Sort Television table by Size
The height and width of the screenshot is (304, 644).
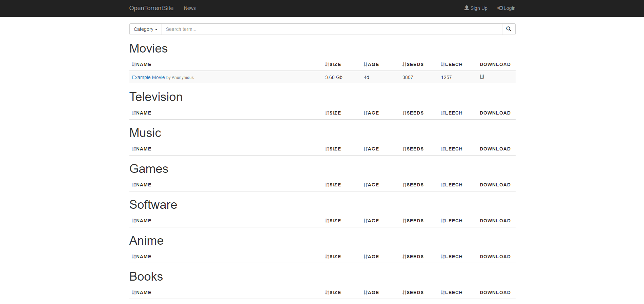coord(333,113)
